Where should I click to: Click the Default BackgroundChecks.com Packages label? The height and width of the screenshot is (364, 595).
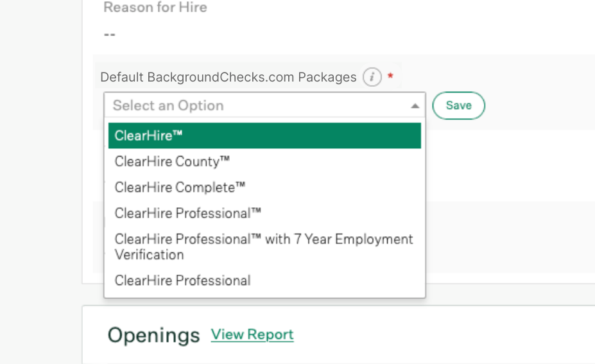click(228, 77)
